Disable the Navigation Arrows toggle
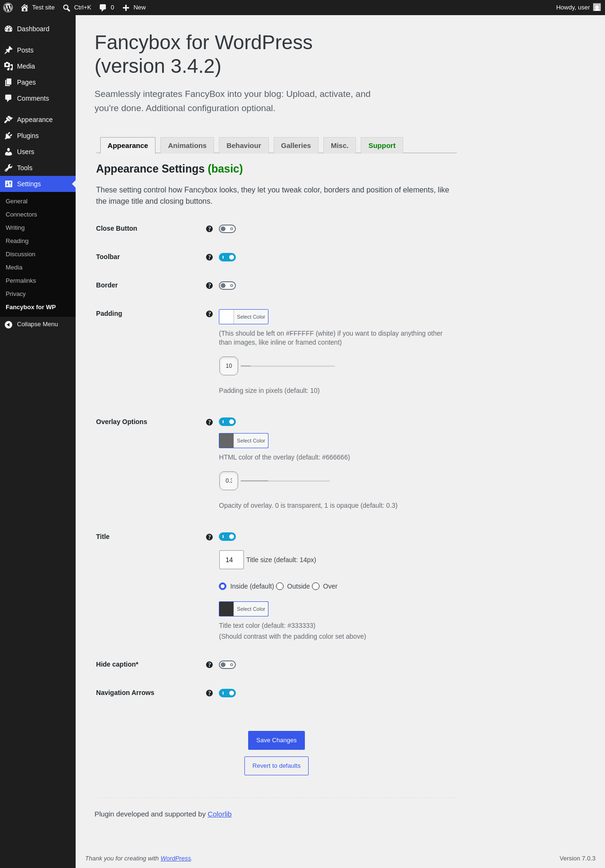This screenshot has width=605, height=868. coord(227,693)
